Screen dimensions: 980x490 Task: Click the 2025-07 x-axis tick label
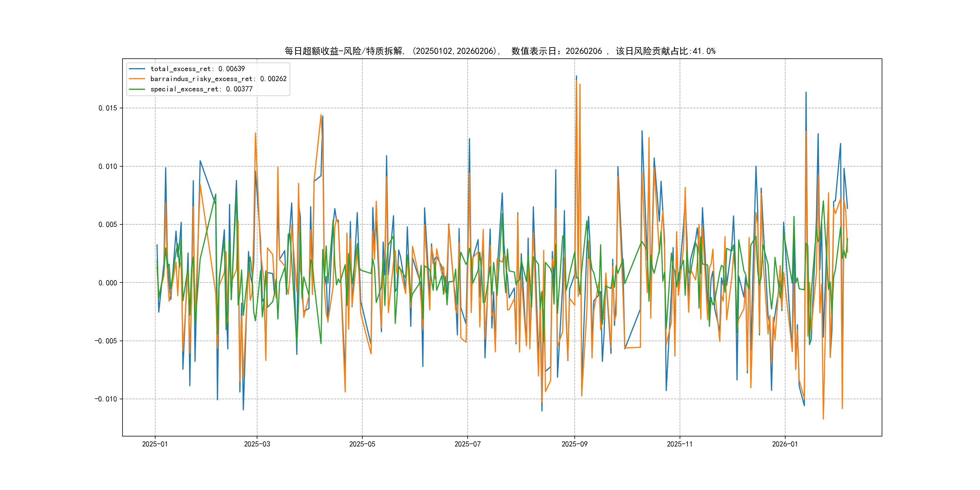(468, 444)
